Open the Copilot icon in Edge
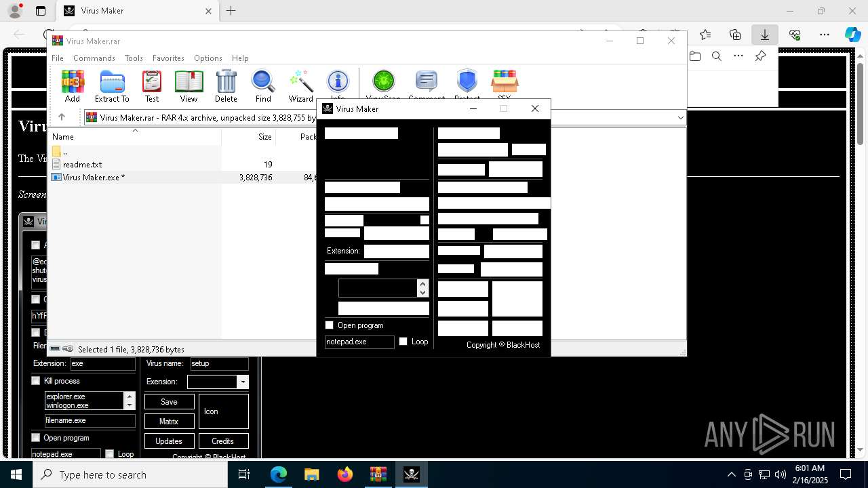Image resolution: width=868 pixels, height=488 pixels. click(852, 35)
